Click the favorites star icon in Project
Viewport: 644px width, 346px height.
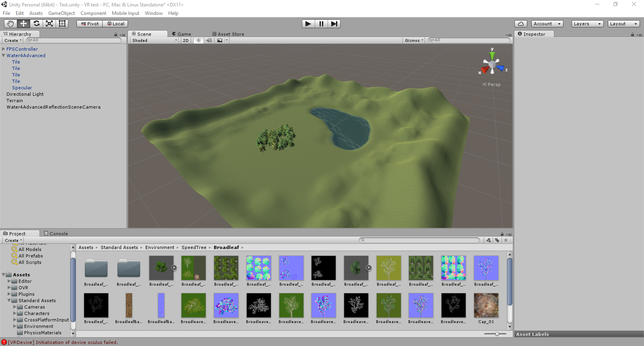pos(506,240)
